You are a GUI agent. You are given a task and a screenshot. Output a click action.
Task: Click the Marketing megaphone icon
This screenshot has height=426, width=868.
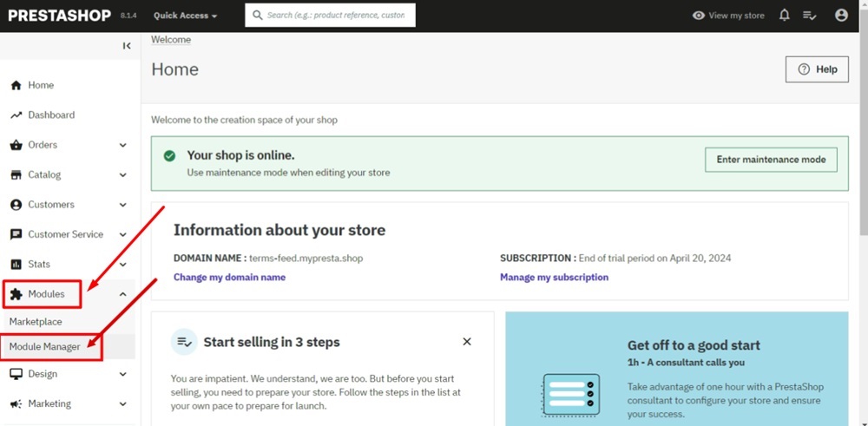16,403
